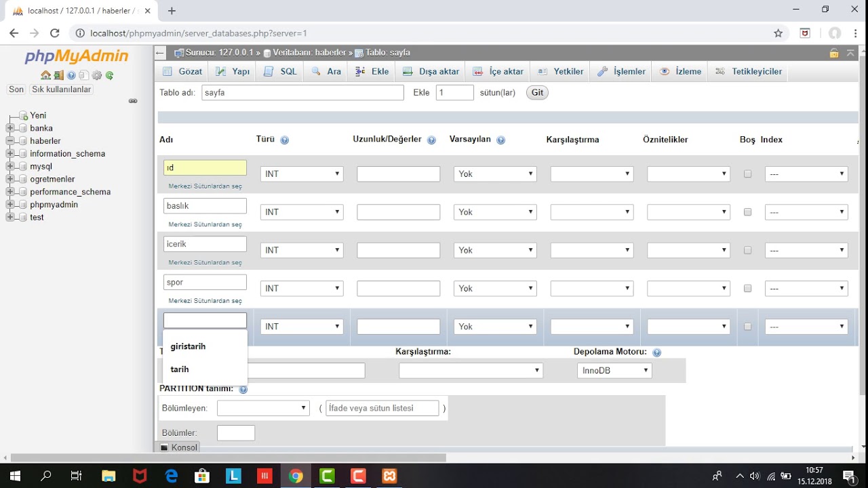The image size is (868, 488).
Task: Open the Dışa aktar tab
Action: (x=431, y=71)
